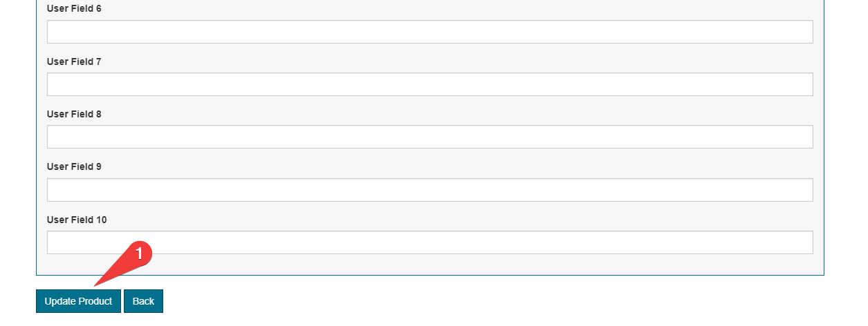This screenshot has height=326, width=868.
Task: Focus the User Field 6 input
Action: tap(430, 32)
